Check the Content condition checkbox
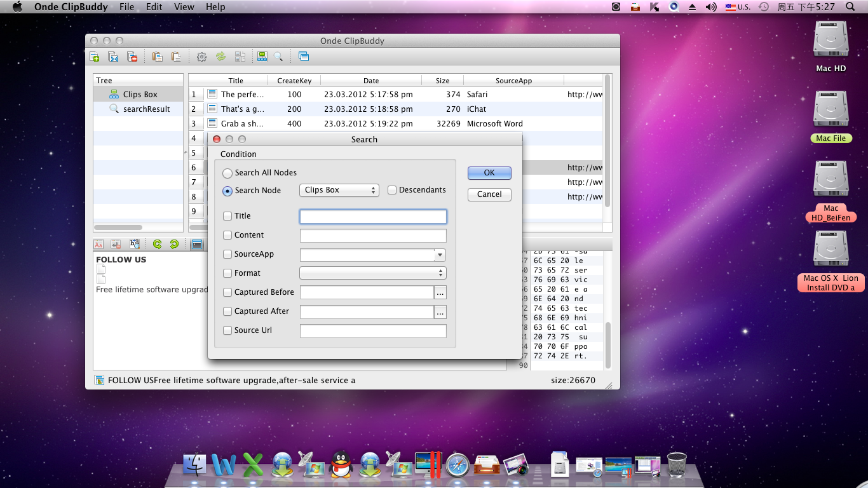 [x=227, y=235]
